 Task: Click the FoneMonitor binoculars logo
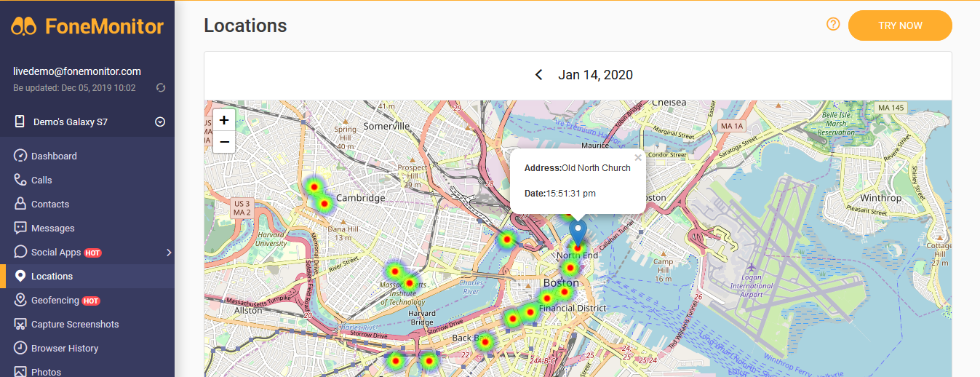[25, 26]
